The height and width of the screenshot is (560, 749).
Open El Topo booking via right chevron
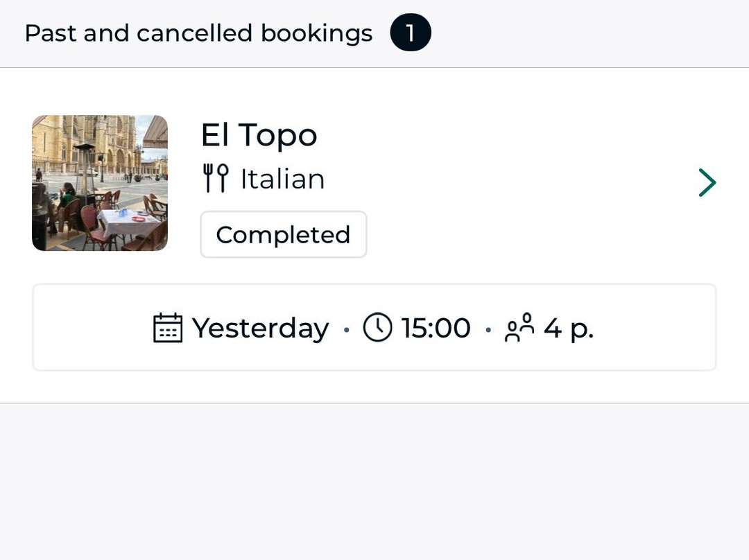tap(707, 182)
